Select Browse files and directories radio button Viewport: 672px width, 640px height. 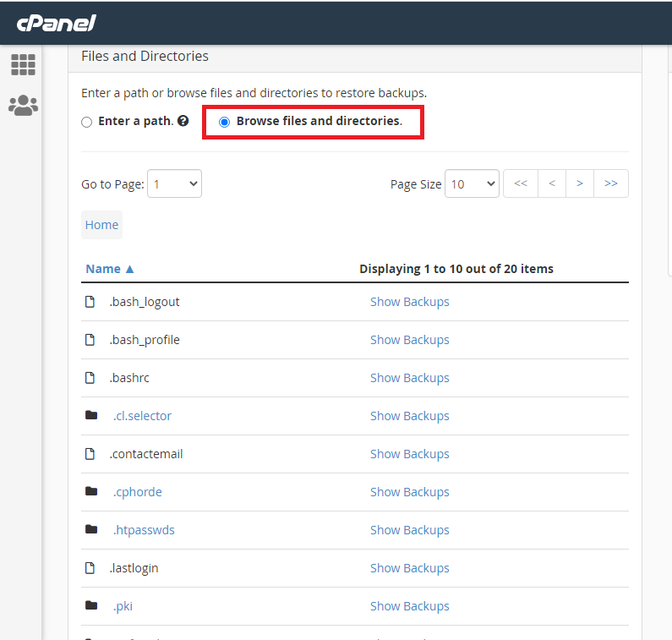coord(224,123)
